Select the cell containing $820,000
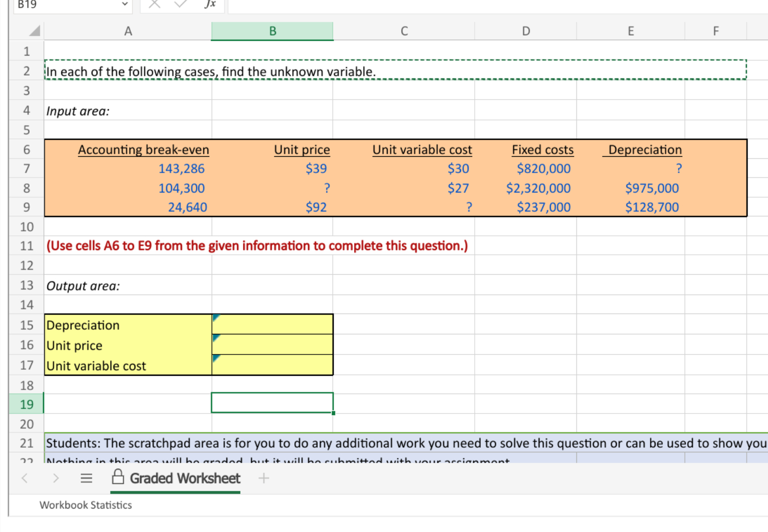Image resolution: width=768 pixels, height=532 pixels. (526, 168)
